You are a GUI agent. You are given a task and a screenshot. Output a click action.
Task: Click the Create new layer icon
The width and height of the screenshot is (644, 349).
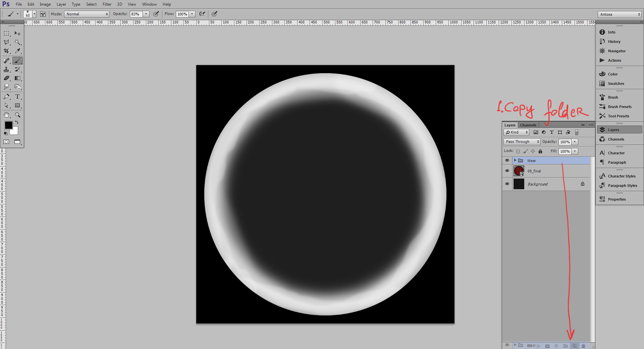[574, 346]
